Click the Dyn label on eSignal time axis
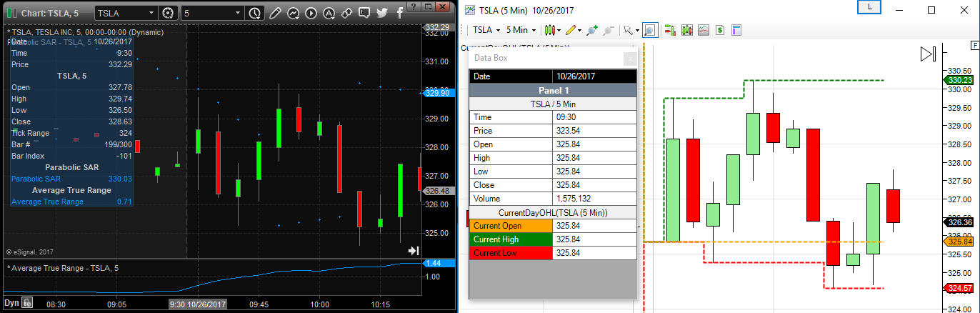Screen dimensions: 980x313 coord(11,304)
